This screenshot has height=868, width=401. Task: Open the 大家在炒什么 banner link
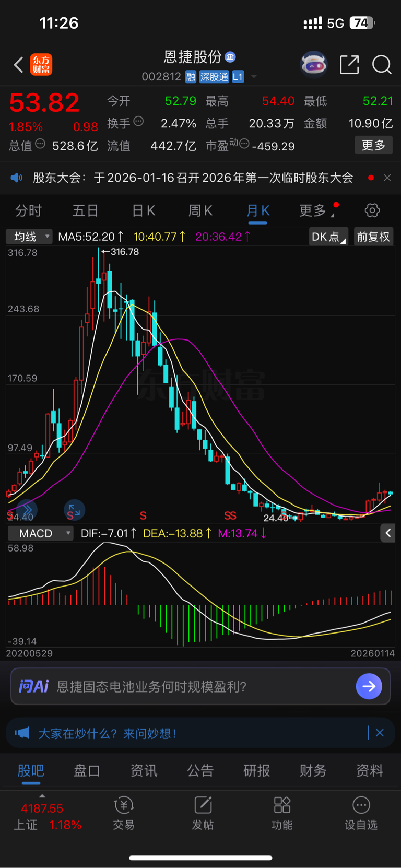tap(107, 733)
